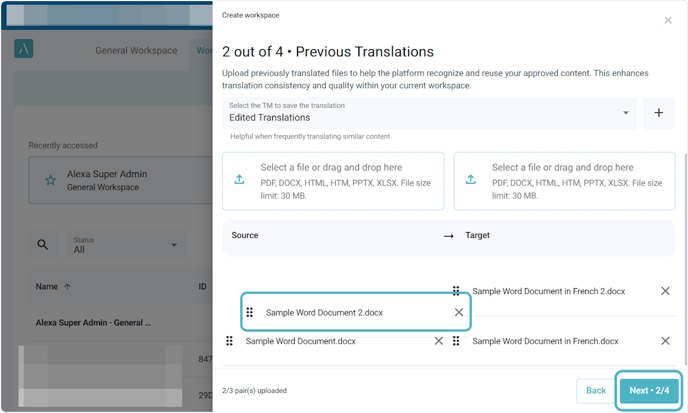Remove Sample Word Document 2.docx
The image size is (688, 413).
tap(459, 312)
